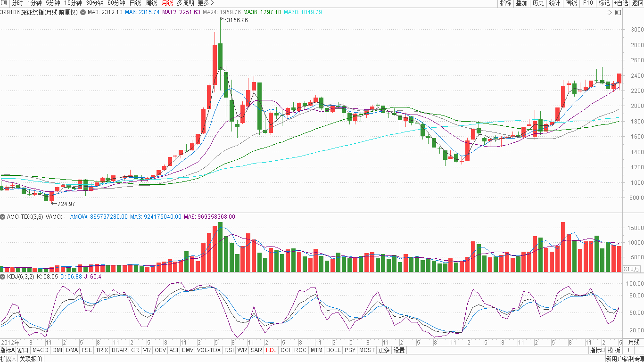The height and width of the screenshot is (362, 644).
Task: Click the 标记 mark button
Action: point(604,3)
